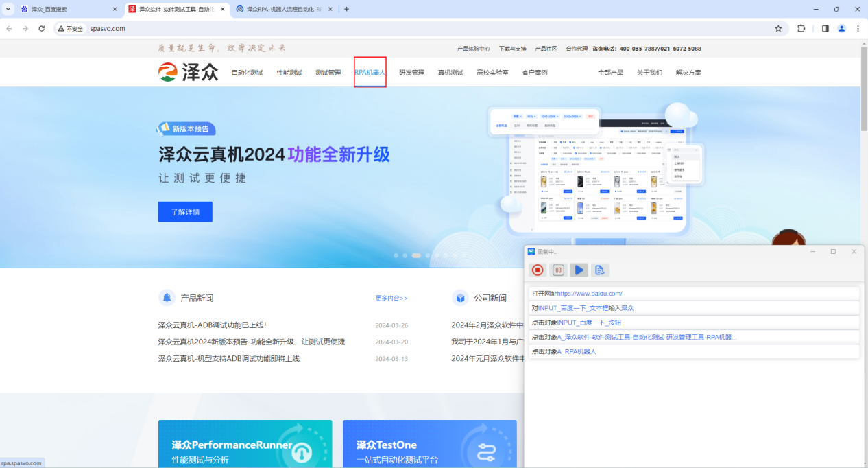Image resolution: width=868 pixels, height=468 pixels.
Task: Select recorded step 点击对象A_泽众软件-软件测试工具
Action: [694, 337]
